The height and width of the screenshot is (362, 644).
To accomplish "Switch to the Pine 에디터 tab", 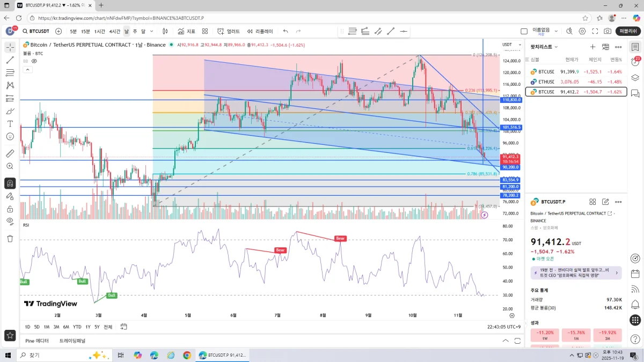I will pos(37,341).
